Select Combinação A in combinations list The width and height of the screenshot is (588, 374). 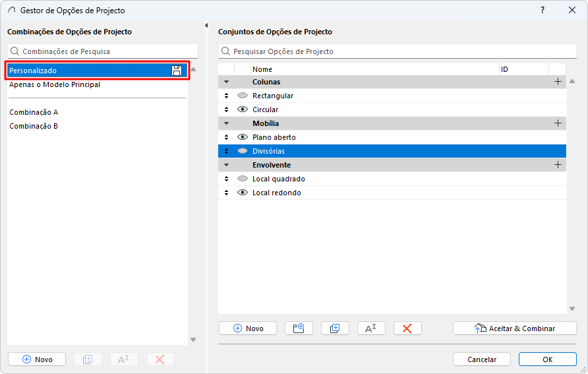[34, 112]
